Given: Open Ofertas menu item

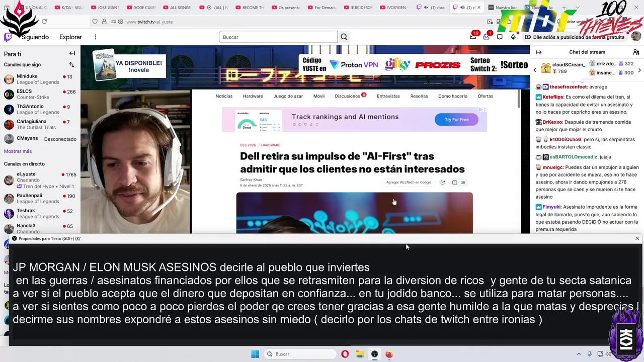Looking at the screenshot, I should (x=485, y=96).
